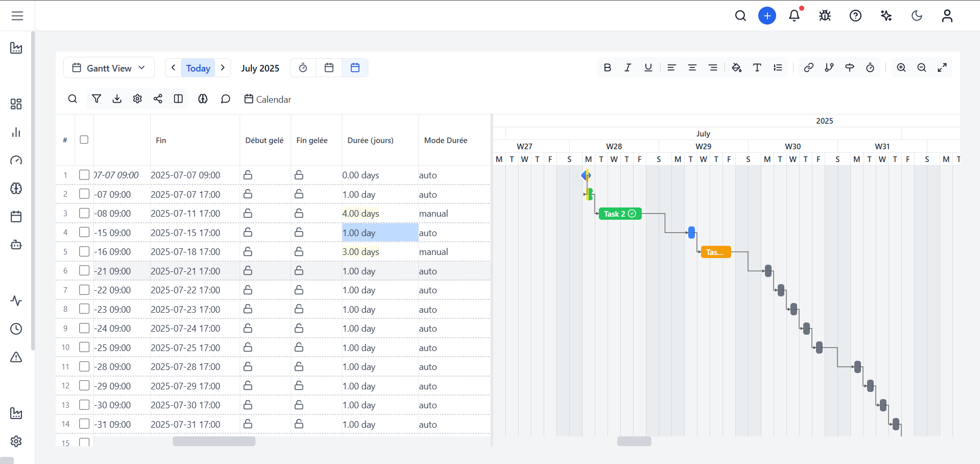980x464 pixels.
Task: Toggle dark mode moon icon
Action: (917, 16)
